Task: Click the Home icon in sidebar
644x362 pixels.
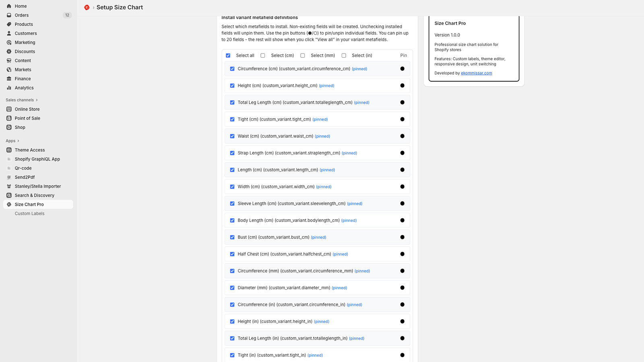Action: (x=9, y=6)
